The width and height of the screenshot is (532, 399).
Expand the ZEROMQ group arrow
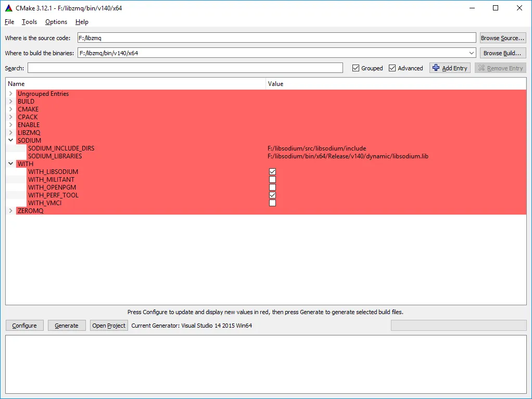10,210
